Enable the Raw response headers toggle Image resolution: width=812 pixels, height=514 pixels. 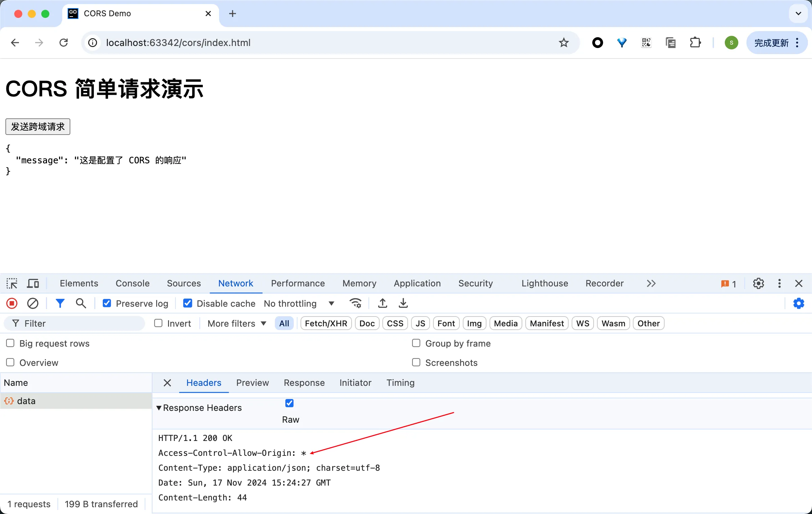289,403
